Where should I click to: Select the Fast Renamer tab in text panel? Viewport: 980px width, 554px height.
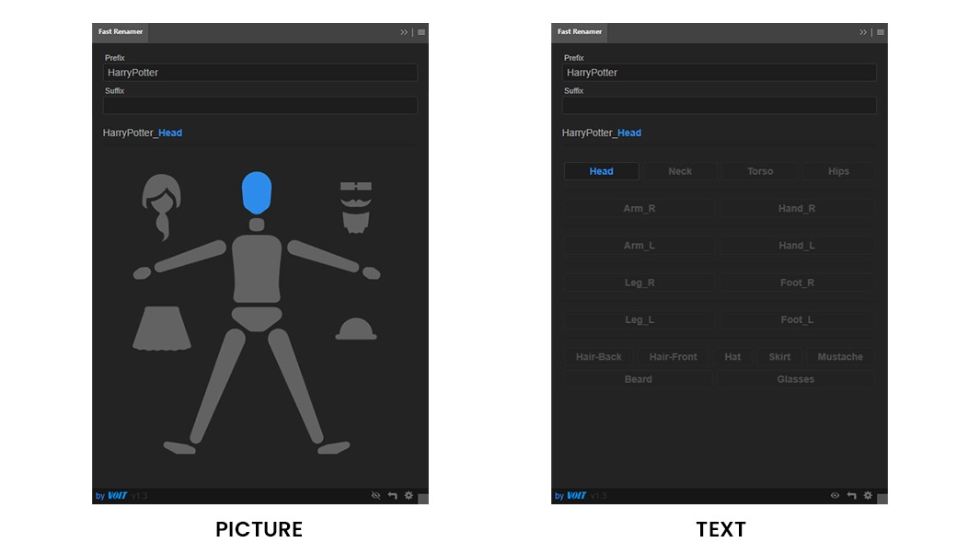tap(580, 32)
